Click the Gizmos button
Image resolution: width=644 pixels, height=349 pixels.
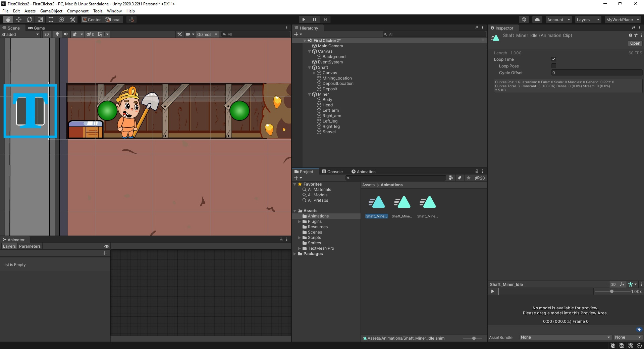pos(204,34)
